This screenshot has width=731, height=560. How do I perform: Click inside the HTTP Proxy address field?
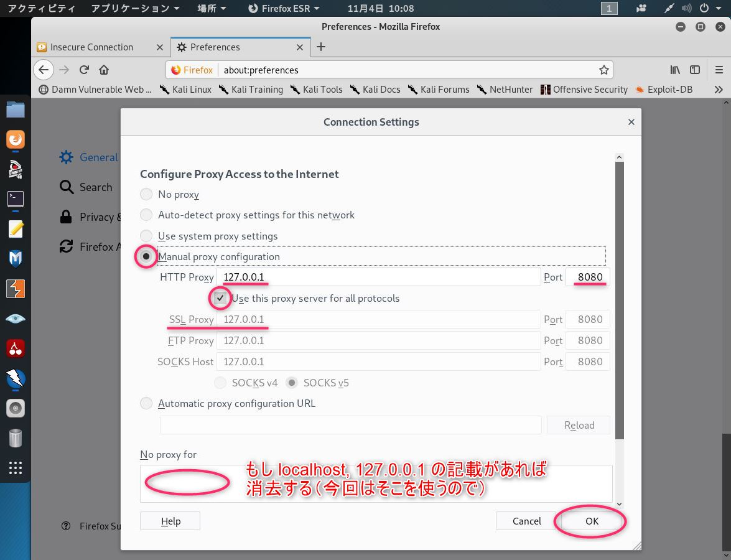click(x=378, y=277)
